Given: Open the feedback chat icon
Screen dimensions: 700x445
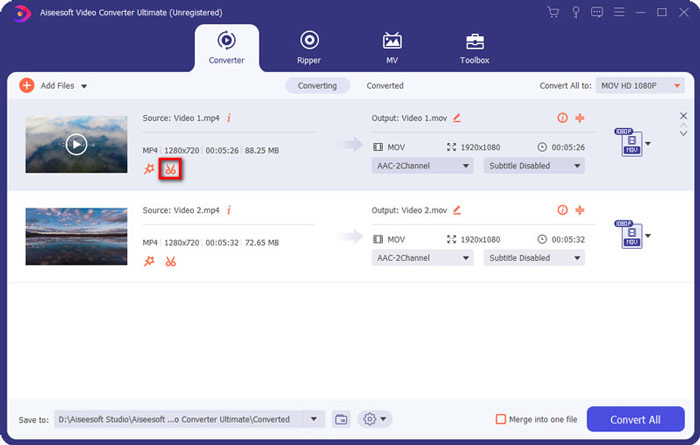Looking at the screenshot, I should point(597,12).
